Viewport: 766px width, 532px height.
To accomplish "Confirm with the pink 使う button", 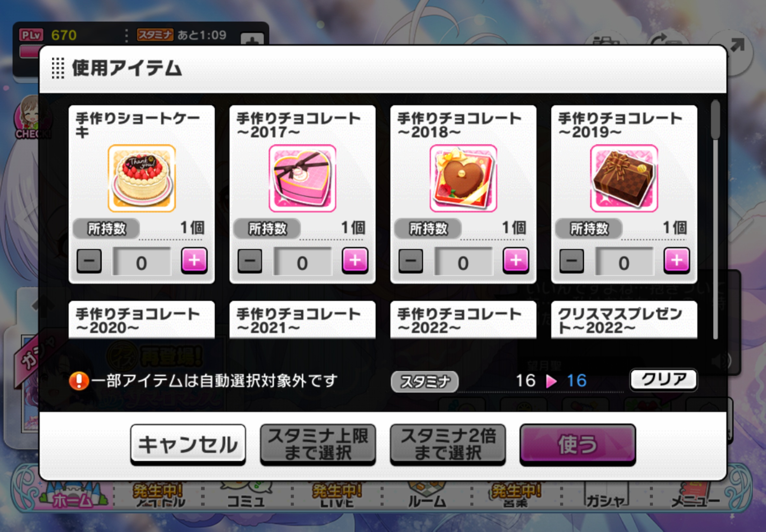I will click(578, 445).
